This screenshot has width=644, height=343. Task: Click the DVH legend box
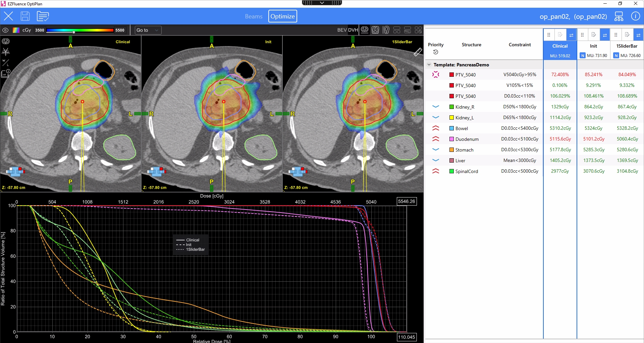pos(191,245)
